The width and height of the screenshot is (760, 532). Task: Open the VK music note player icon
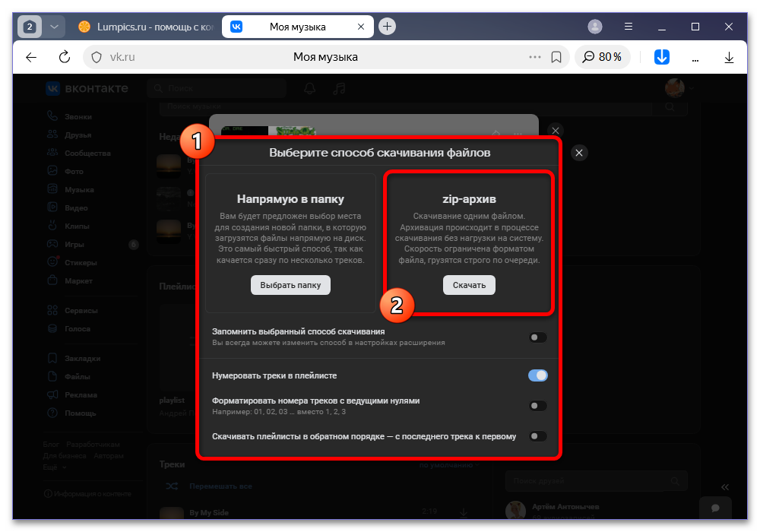pyautogui.click(x=339, y=88)
